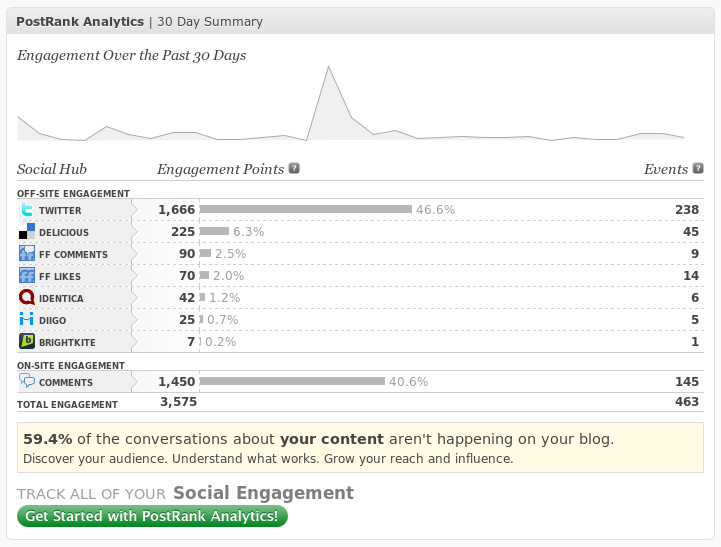
Task: Click the Diigo blue icon
Action: coord(27,319)
